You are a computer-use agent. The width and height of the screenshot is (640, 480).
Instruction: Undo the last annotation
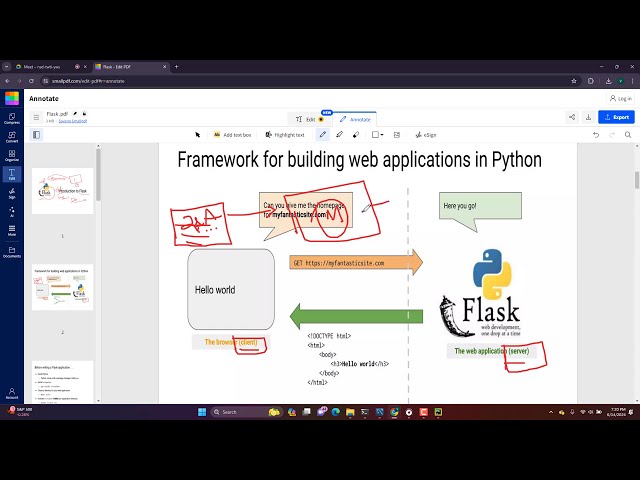tap(596, 135)
